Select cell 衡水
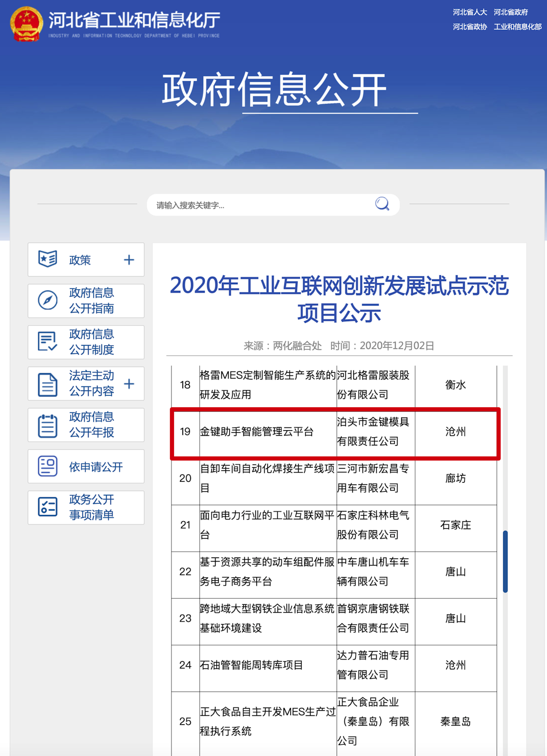The width and height of the screenshot is (547, 756). point(456,385)
